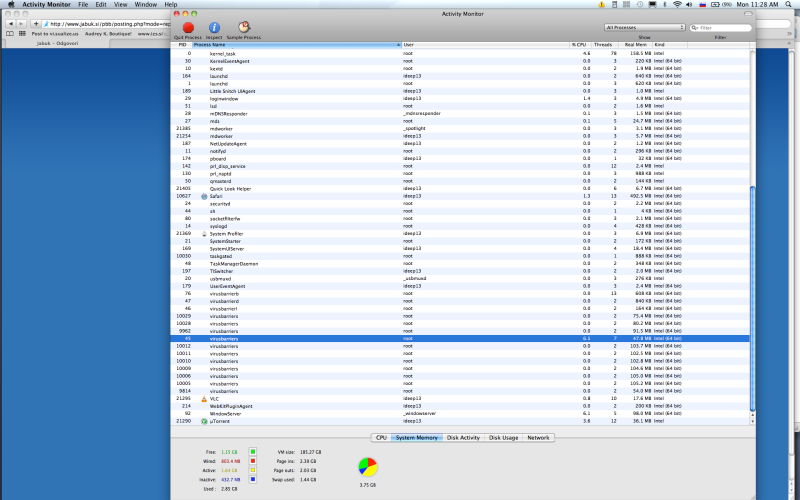Screen dimensions: 800x500
Task: Click the memory usage pie chart
Action: 367,466
